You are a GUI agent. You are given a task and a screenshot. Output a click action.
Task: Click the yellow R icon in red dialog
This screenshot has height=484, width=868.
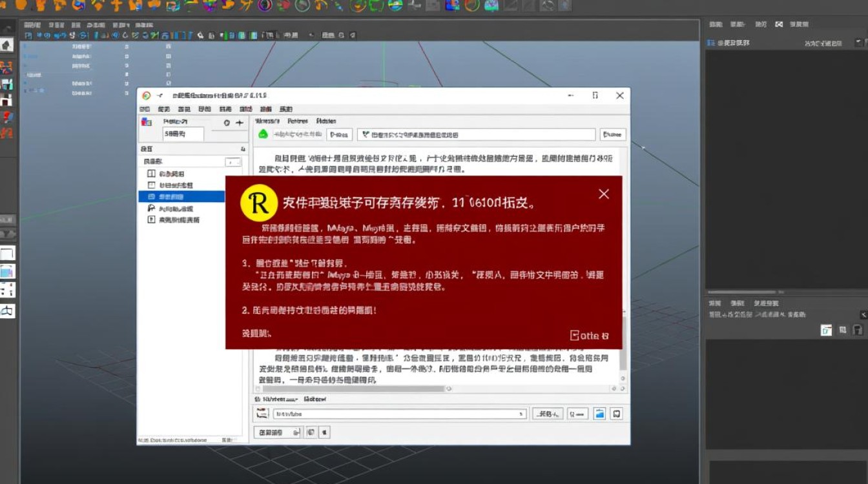click(x=258, y=203)
